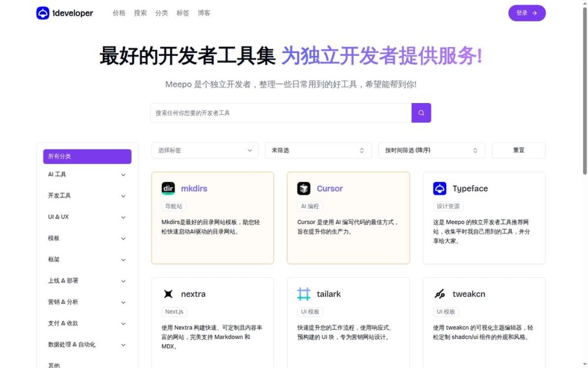
Task: Click the page vertical scrollbar
Action: coord(584,90)
